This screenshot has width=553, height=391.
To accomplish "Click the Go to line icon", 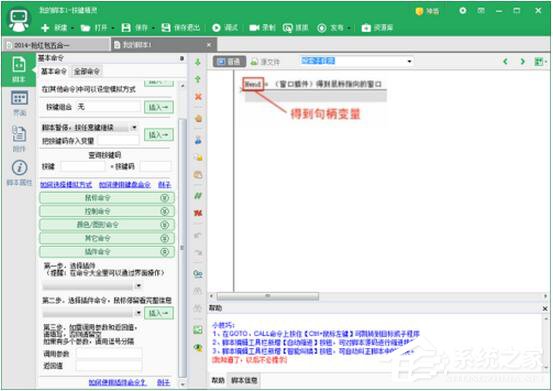I will coord(198,274).
